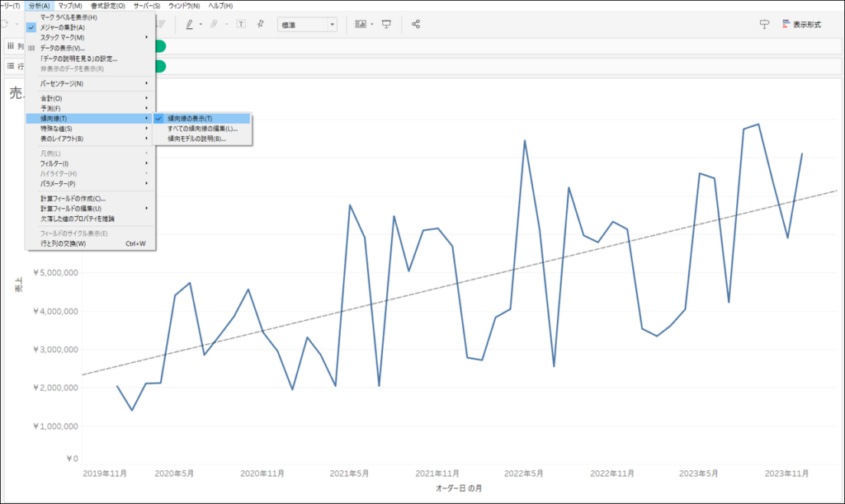Click the highlight pen icon in toolbar
This screenshot has height=504, width=845.
pyautogui.click(x=189, y=24)
